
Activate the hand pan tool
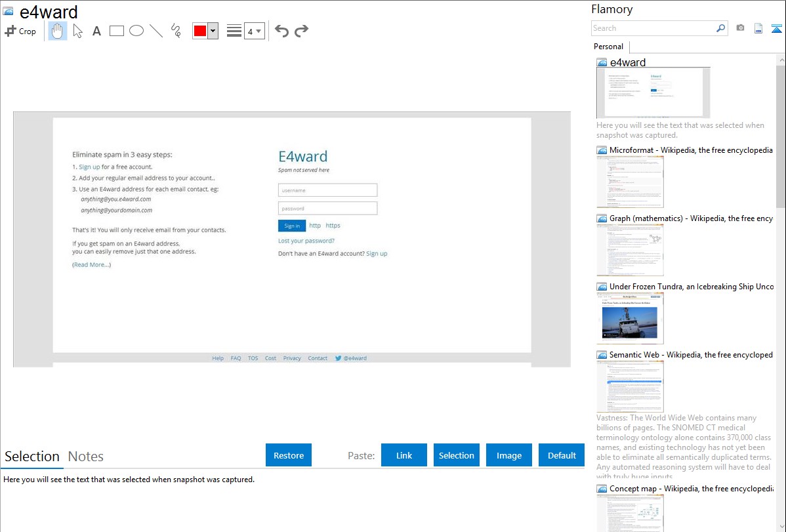pyautogui.click(x=58, y=31)
